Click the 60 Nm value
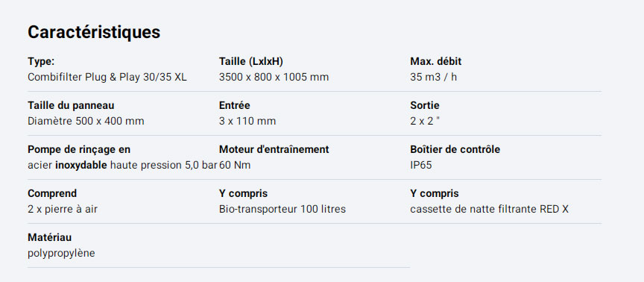The image size is (644, 282). click(x=235, y=166)
